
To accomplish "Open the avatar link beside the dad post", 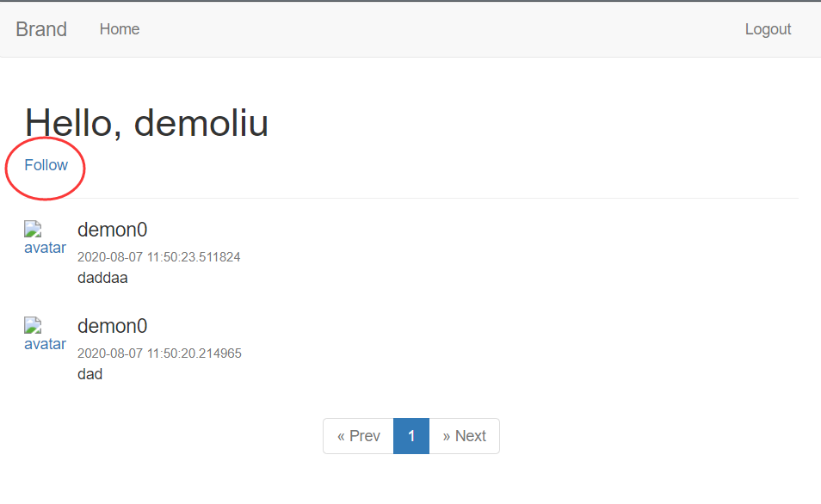I will point(45,344).
